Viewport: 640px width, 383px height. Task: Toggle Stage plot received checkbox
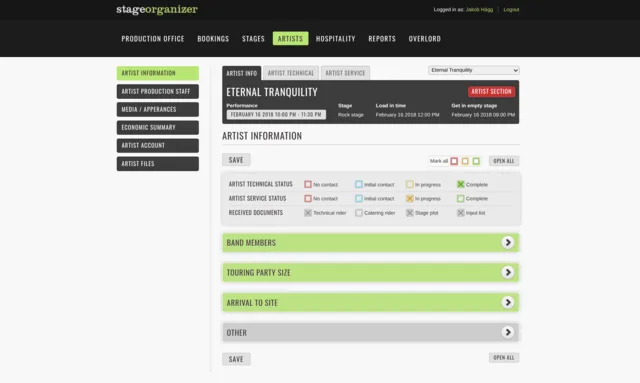click(x=409, y=213)
